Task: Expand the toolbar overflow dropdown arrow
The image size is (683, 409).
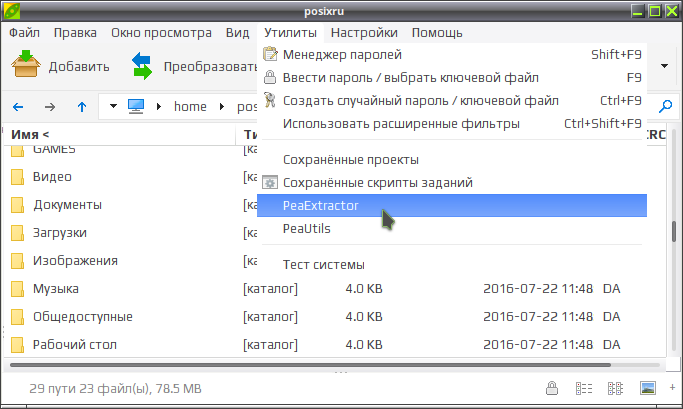Action: (x=664, y=66)
